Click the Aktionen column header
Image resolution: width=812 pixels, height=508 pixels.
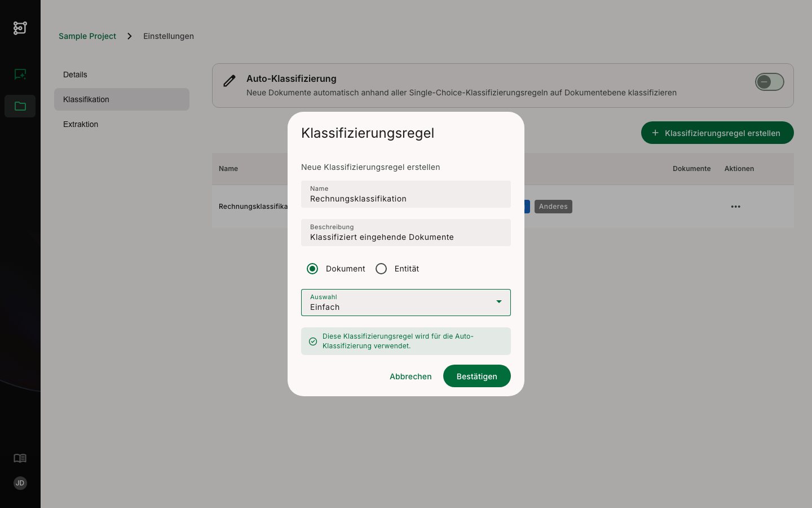click(739, 169)
